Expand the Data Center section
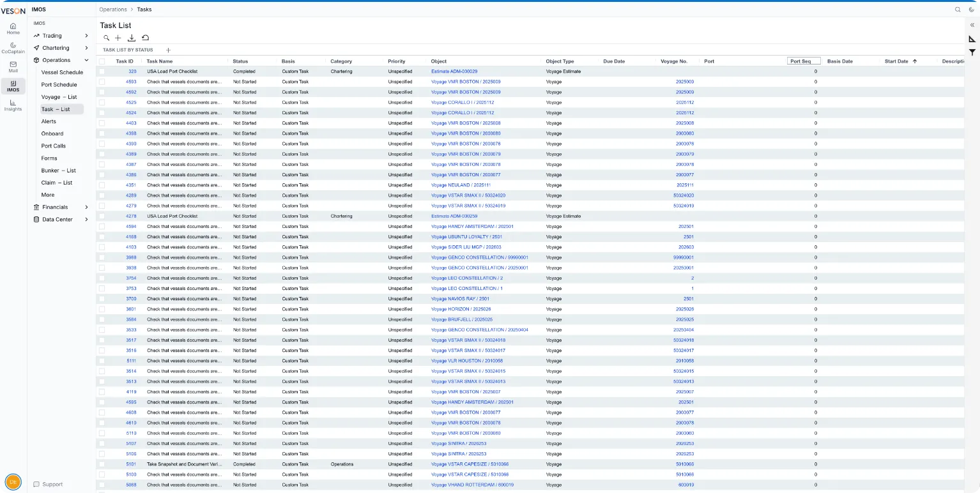 coord(61,219)
